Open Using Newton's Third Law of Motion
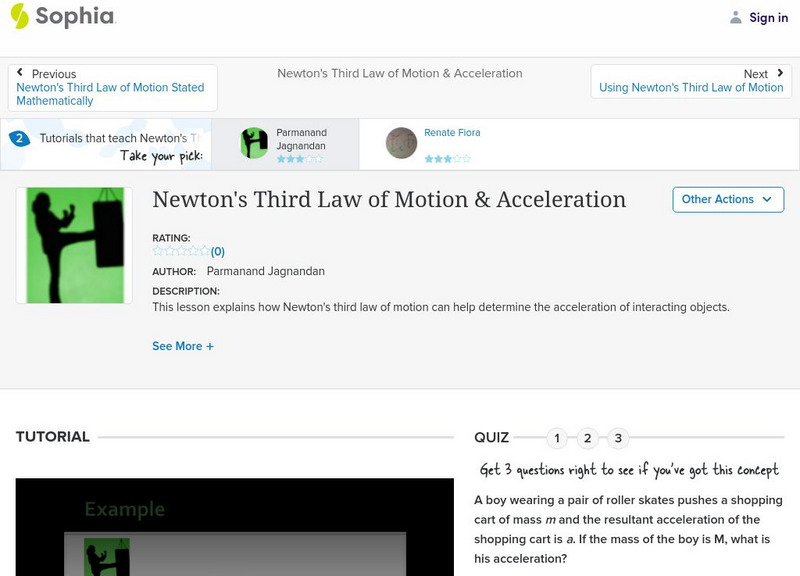This screenshot has height=576, width=800. tap(691, 87)
